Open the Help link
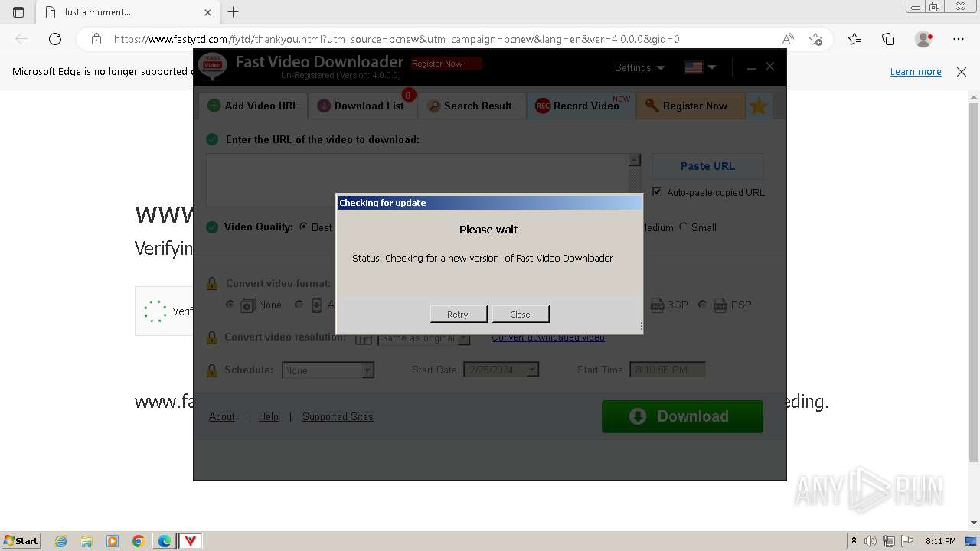 pos(269,416)
